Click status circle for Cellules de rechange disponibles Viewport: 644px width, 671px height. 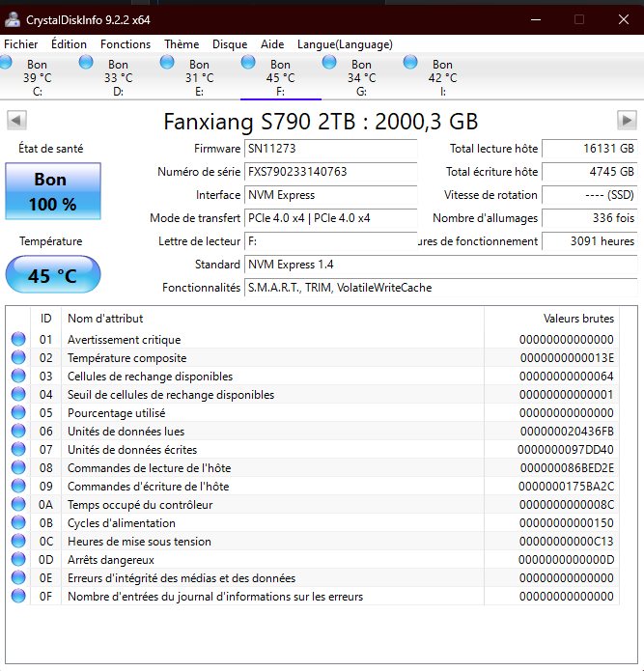click(x=18, y=376)
